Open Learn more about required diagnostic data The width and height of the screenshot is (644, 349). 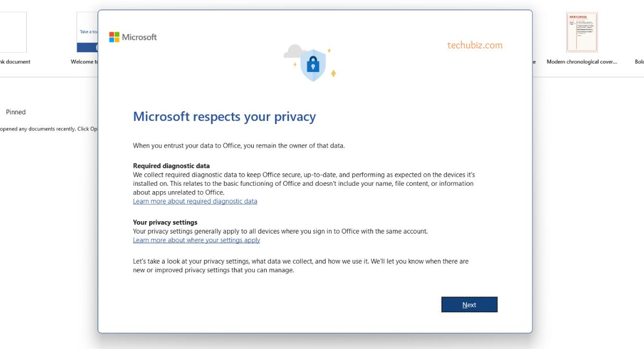195,201
